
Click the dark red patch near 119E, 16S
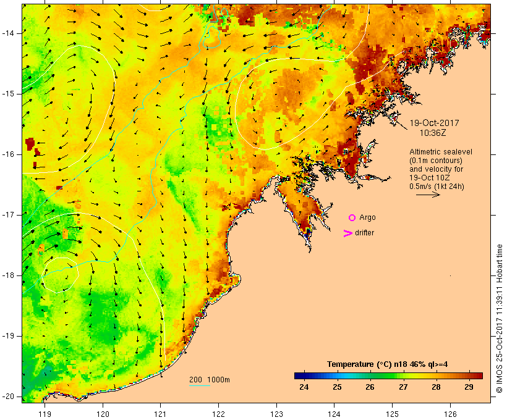[x=30, y=144]
